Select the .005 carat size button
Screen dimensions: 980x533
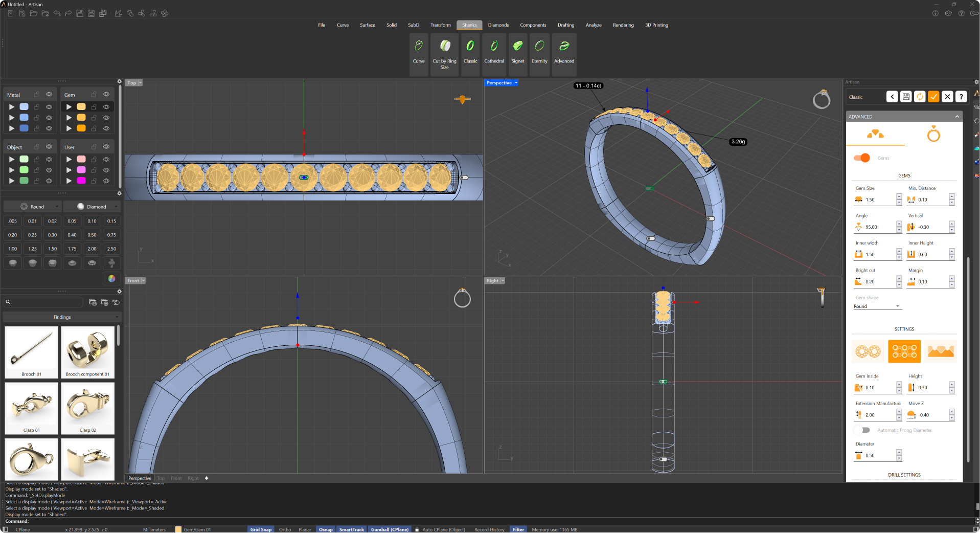13,221
